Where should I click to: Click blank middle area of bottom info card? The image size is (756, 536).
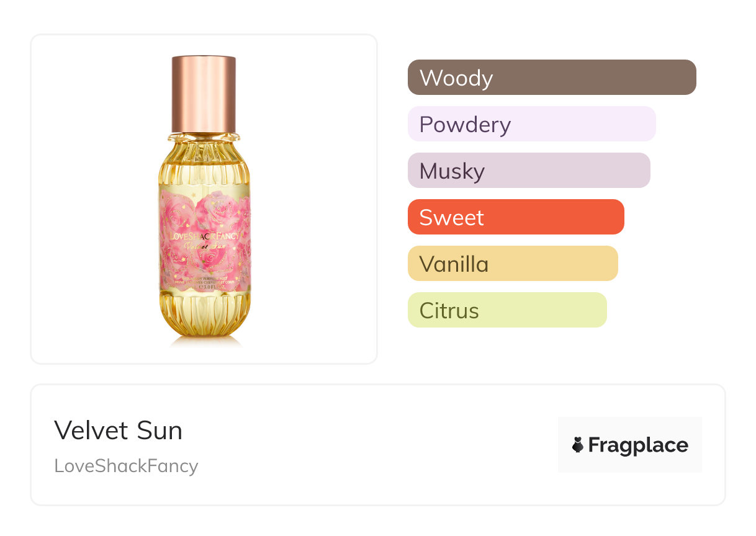point(372,445)
